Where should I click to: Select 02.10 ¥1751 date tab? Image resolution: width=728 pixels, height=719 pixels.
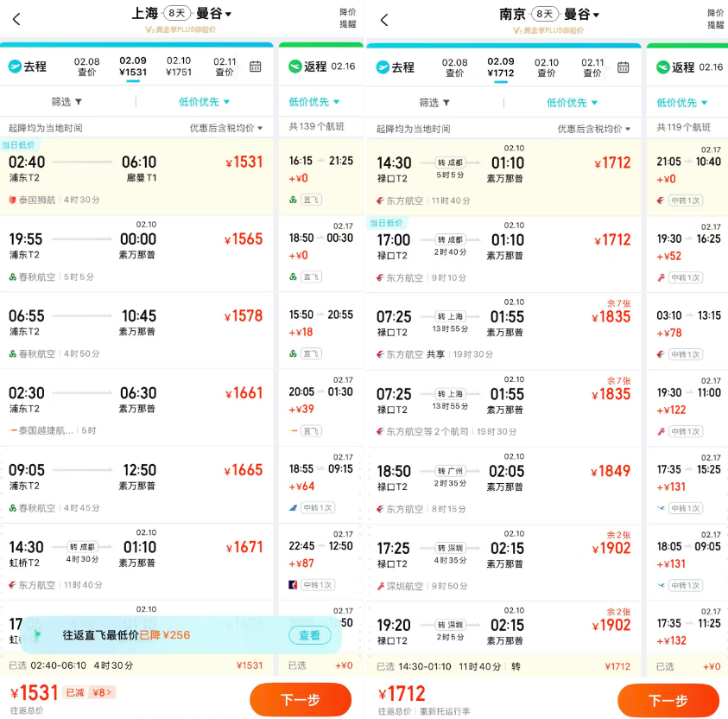point(179,67)
